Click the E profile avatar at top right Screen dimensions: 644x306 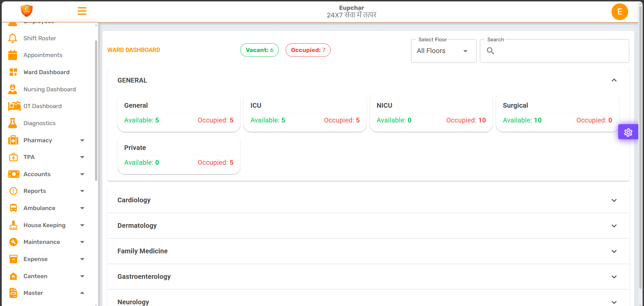click(x=620, y=12)
